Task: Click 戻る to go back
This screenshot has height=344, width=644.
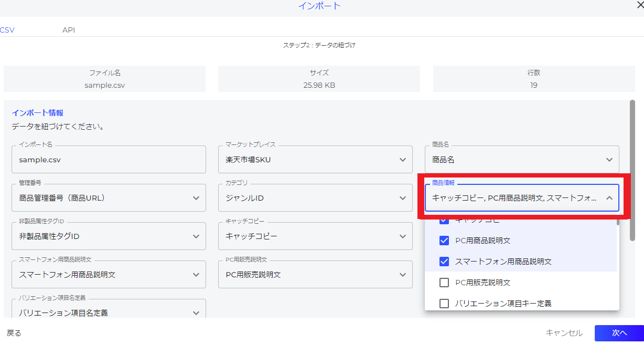Action: (14, 333)
